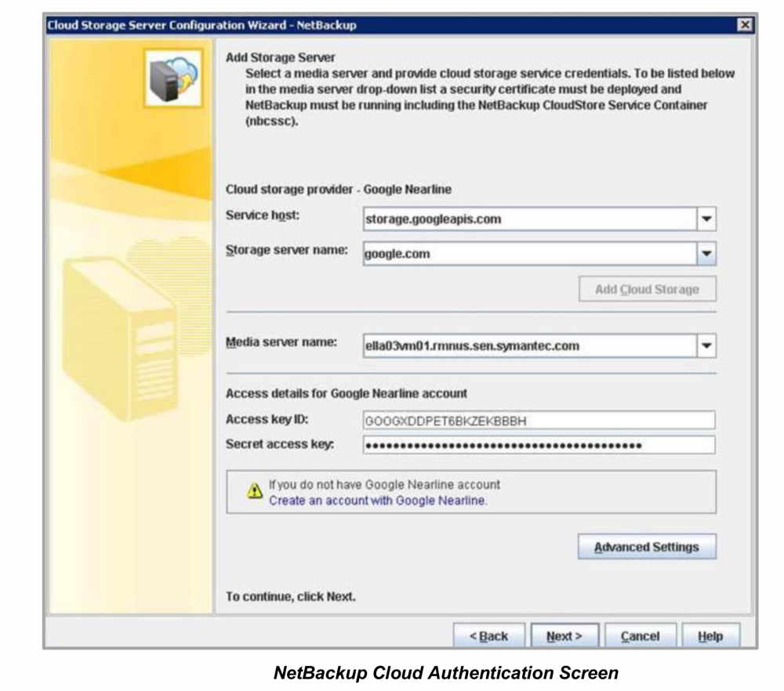
Task: Click the 'Media server name:' label
Action: 281,342
